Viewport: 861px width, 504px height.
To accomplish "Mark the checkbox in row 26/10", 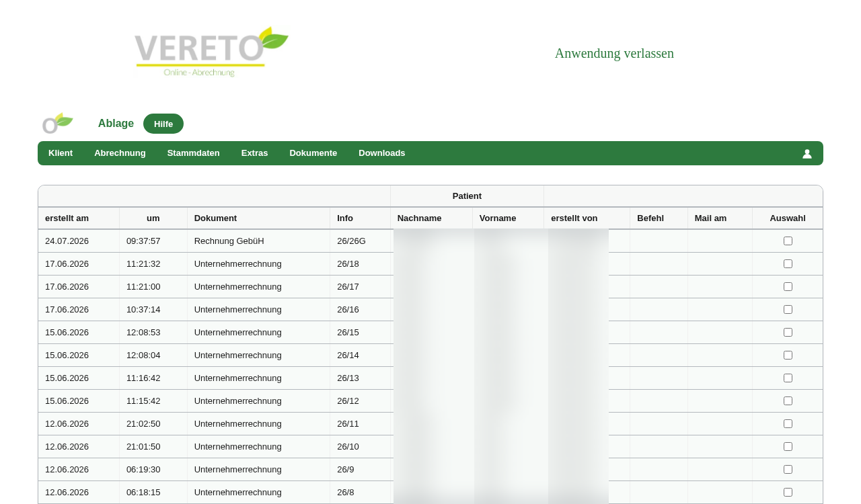I will (x=788, y=447).
